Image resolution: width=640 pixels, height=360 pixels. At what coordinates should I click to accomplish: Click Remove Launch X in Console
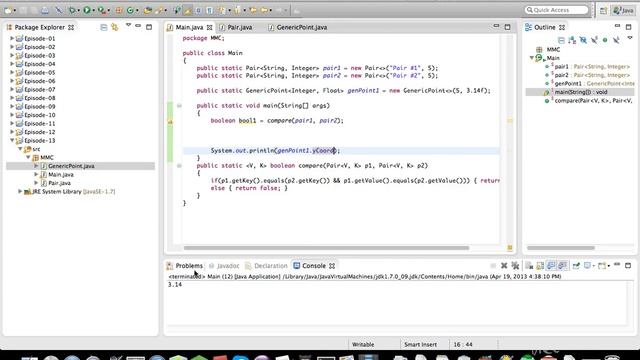504,266
